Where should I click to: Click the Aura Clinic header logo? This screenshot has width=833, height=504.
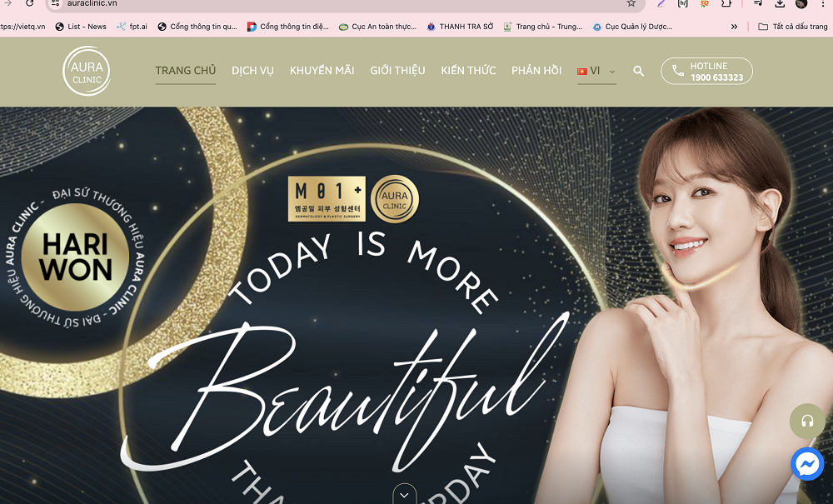coord(87,71)
